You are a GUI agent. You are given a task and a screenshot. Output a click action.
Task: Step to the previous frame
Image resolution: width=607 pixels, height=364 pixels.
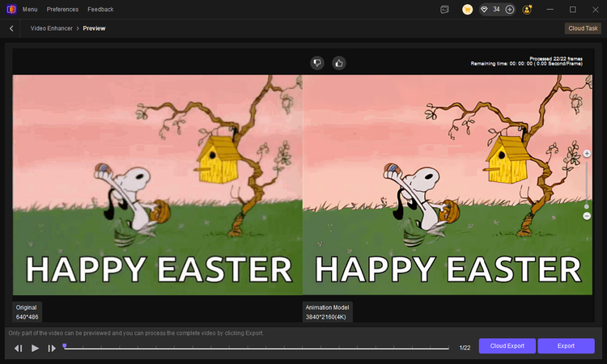click(x=18, y=348)
